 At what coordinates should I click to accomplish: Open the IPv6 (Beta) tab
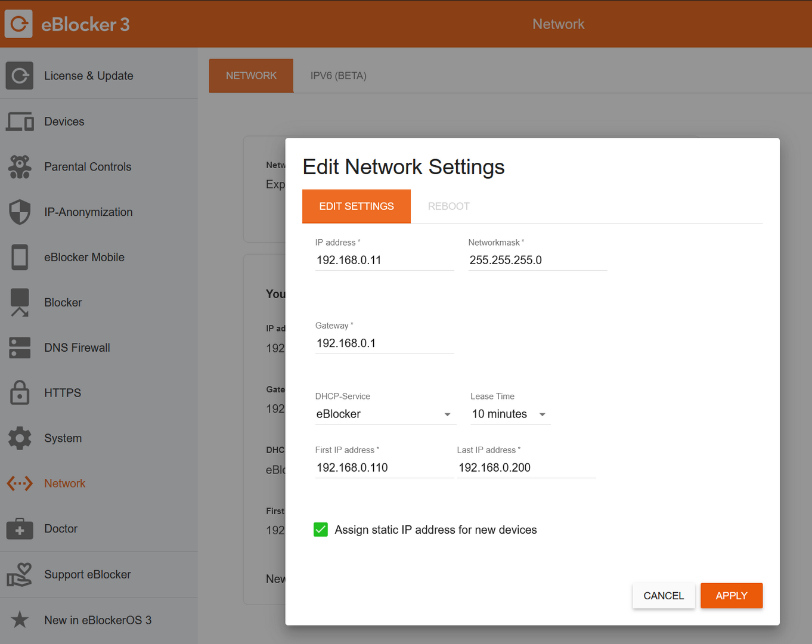(x=339, y=76)
